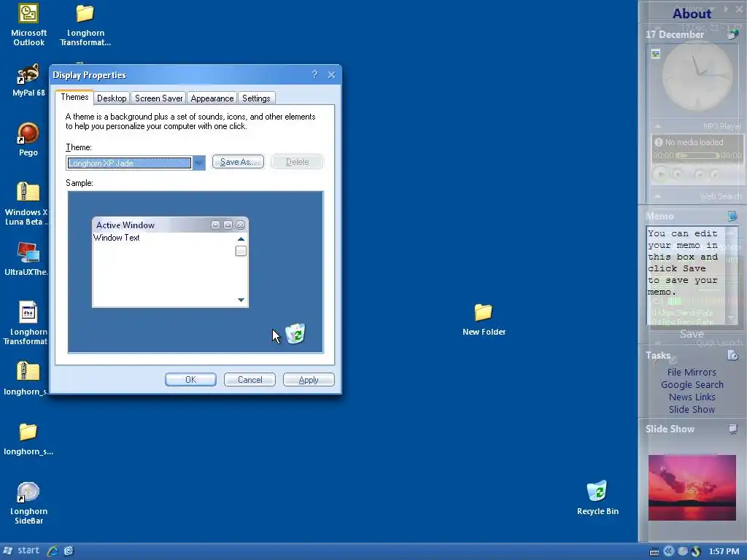Click the Tasks panel clock icon
The height and width of the screenshot is (560, 747).
[732, 355]
